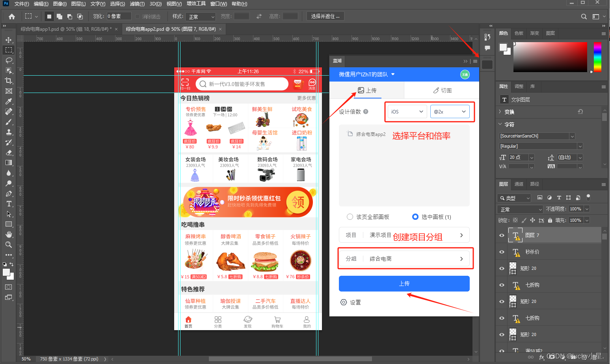
Task: Hide the 图层 7 layer
Action: pyautogui.click(x=502, y=235)
